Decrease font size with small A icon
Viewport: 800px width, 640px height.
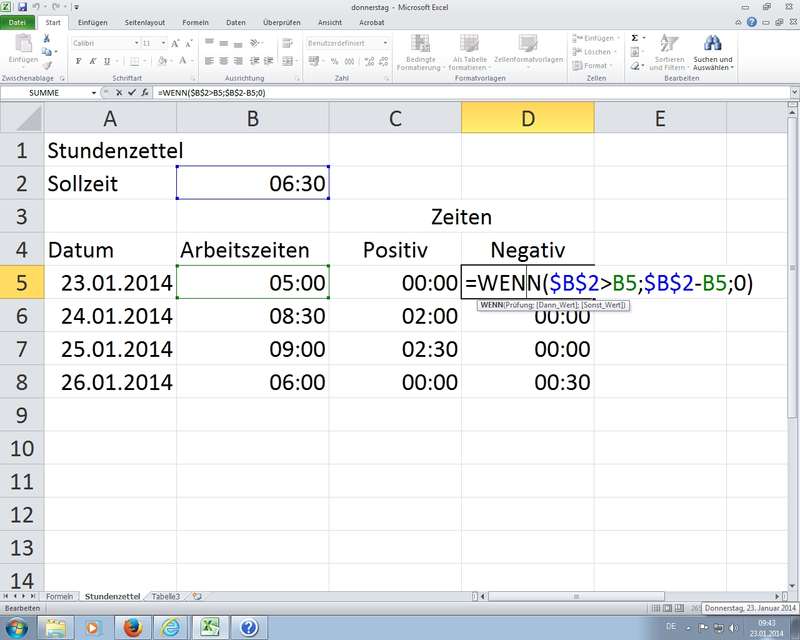(x=188, y=43)
